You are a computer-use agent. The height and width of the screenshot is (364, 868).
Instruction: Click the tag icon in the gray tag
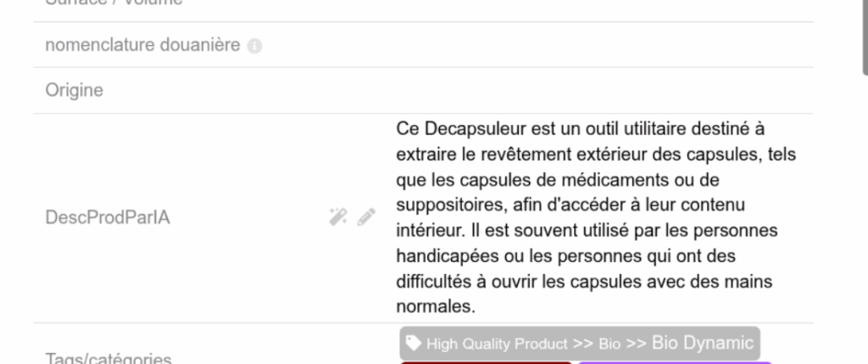[x=413, y=343]
